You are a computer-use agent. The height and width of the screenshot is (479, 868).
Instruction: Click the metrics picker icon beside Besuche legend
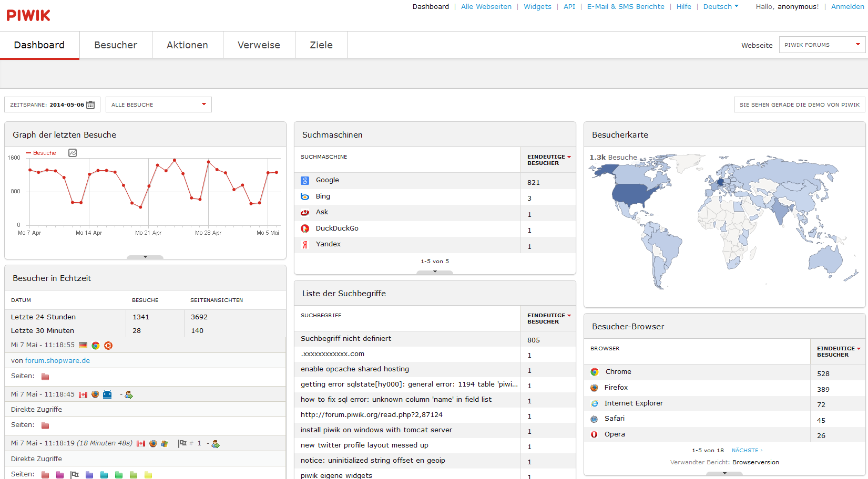click(73, 153)
